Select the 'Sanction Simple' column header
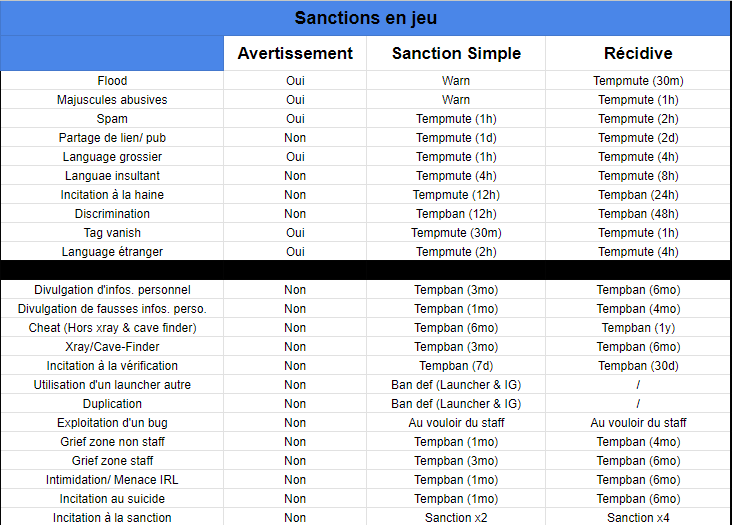 [456, 53]
